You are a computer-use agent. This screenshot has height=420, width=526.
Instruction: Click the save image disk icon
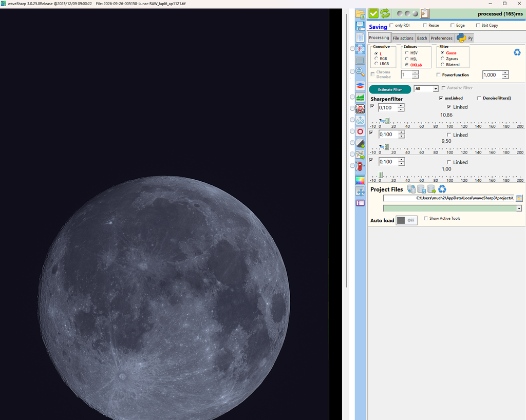(360, 26)
